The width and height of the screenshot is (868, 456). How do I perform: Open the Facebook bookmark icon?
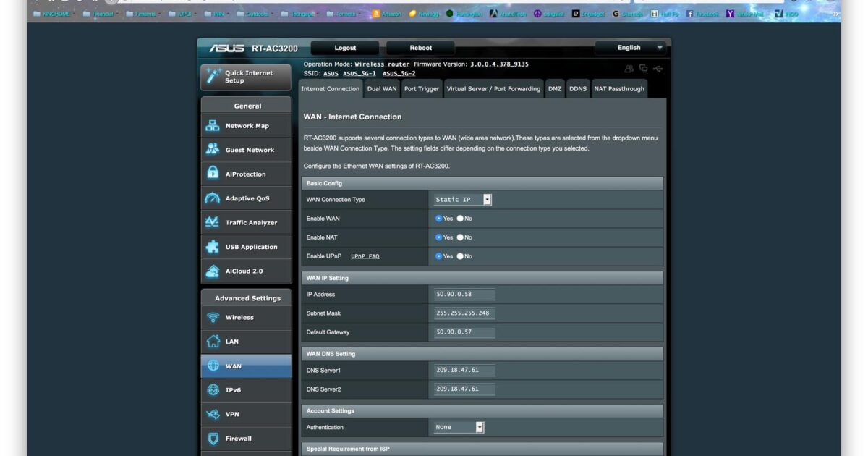[x=690, y=14]
